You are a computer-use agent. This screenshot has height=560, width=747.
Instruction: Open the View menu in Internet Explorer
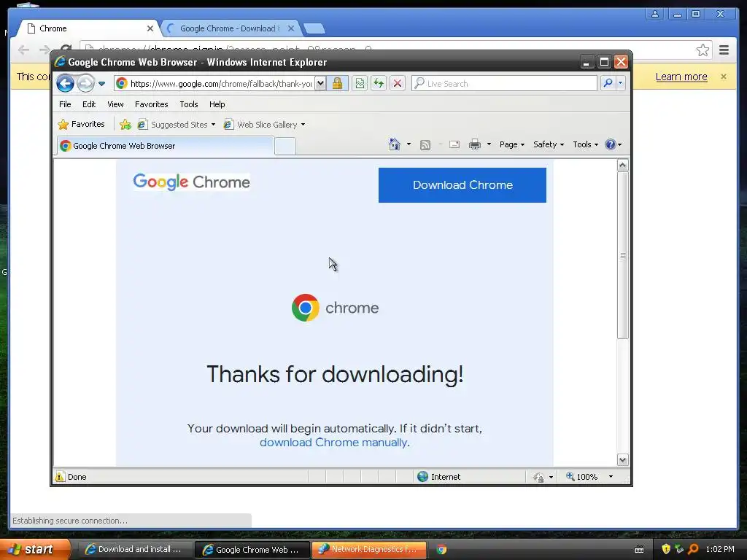pyautogui.click(x=115, y=104)
